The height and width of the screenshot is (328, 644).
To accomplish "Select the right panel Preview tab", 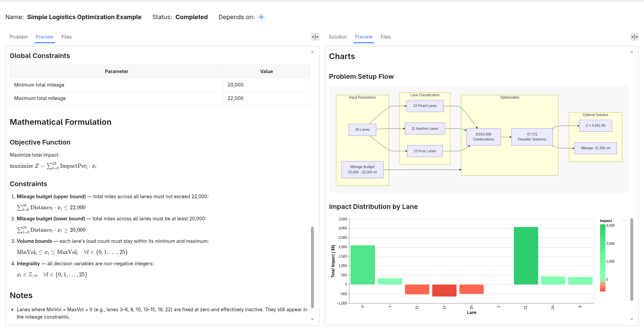I will click(x=364, y=37).
